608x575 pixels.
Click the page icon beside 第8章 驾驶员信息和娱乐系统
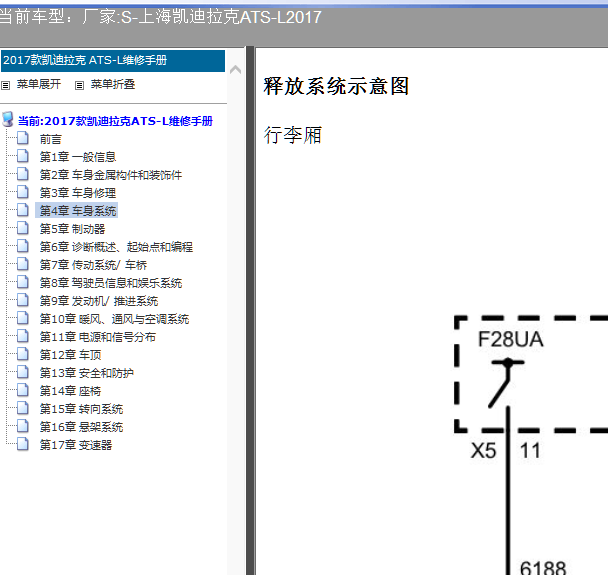tap(23, 281)
